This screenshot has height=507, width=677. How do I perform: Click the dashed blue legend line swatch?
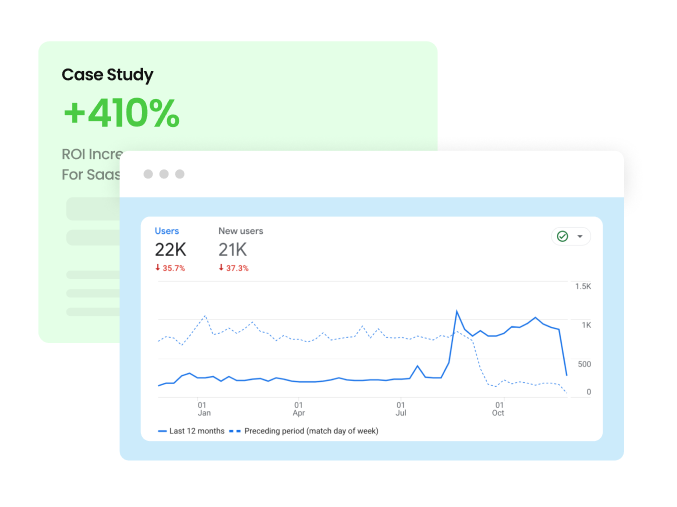click(x=235, y=431)
